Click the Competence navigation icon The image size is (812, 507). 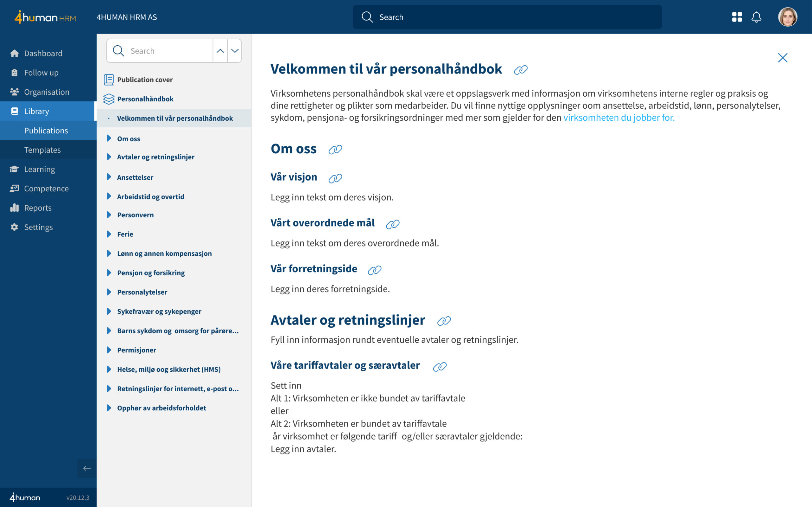coord(14,188)
